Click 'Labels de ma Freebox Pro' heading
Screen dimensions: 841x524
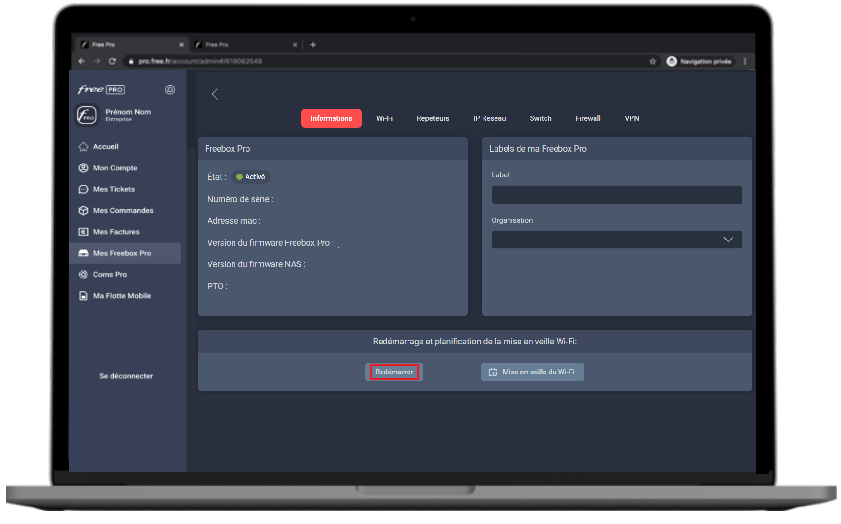tap(538, 149)
